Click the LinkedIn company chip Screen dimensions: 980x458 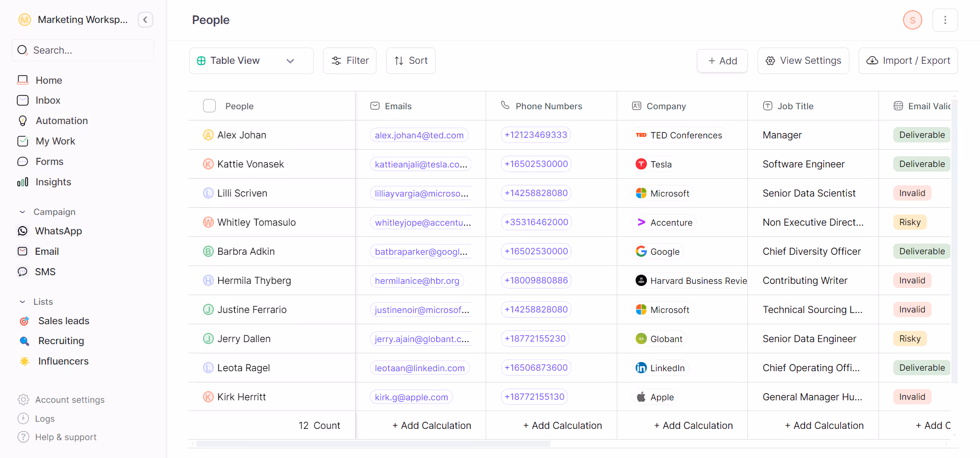click(660, 368)
